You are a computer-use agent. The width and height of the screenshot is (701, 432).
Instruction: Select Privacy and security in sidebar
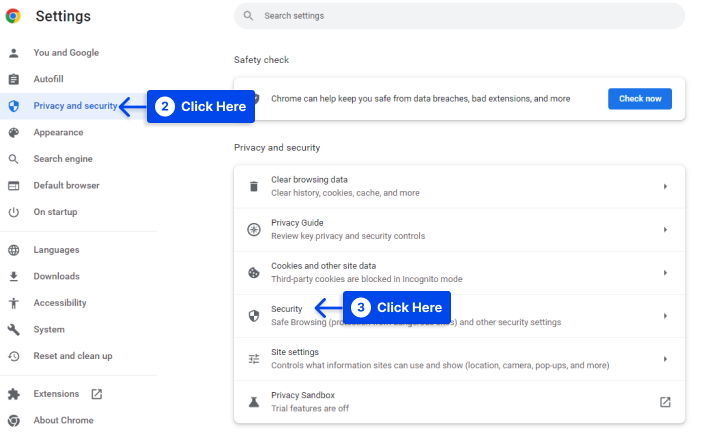tap(75, 106)
